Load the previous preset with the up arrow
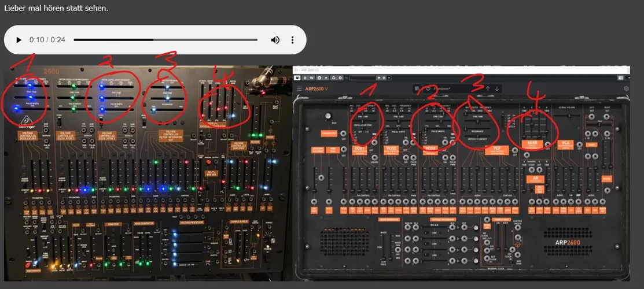Image resolution: width=644 pixels, height=289 pixels. [488, 88]
